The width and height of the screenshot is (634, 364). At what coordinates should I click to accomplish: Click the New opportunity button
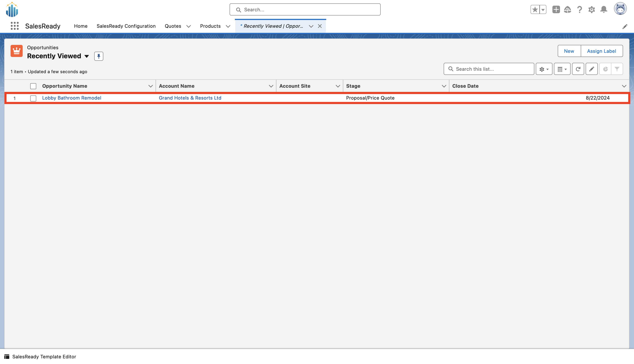pyautogui.click(x=569, y=51)
